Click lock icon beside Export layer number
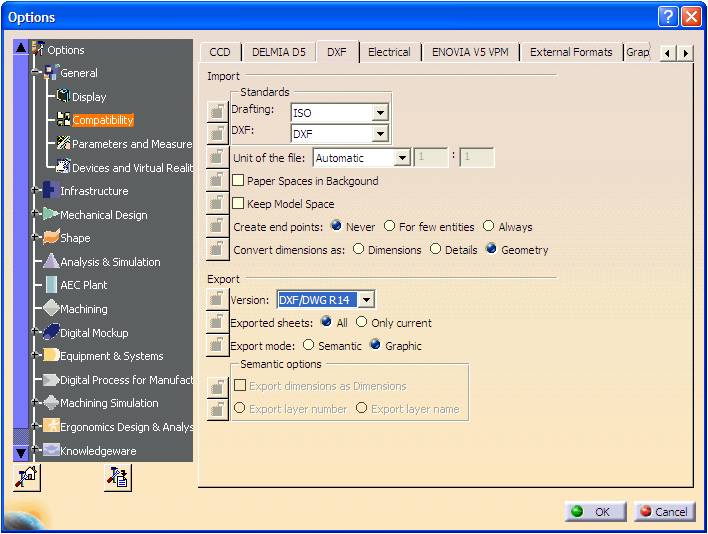The width and height of the screenshot is (708, 534). pyautogui.click(x=217, y=410)
